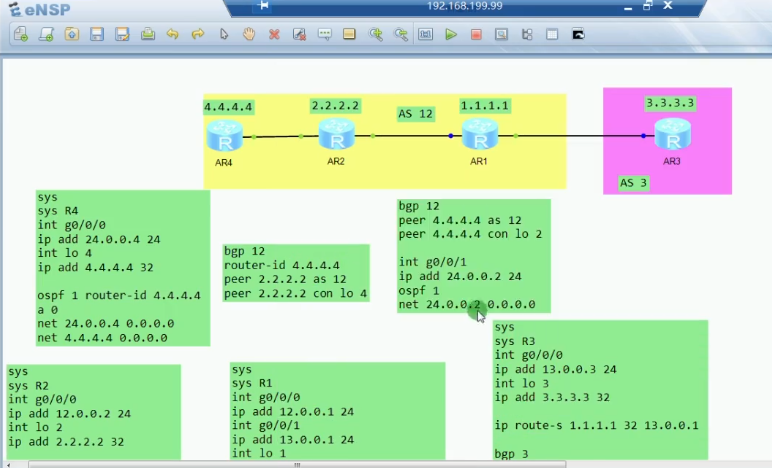Select the pointer arrow tool
Viewport: 772px width, 468px height.
[224, 34]
